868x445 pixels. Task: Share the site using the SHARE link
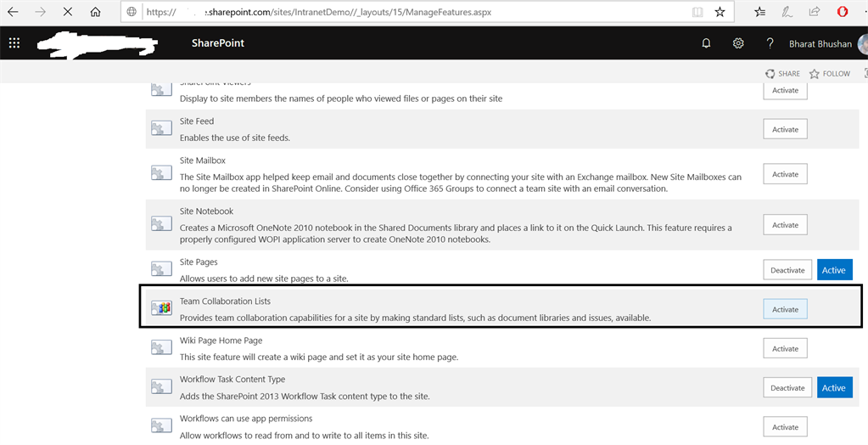[x=782, y=74]
